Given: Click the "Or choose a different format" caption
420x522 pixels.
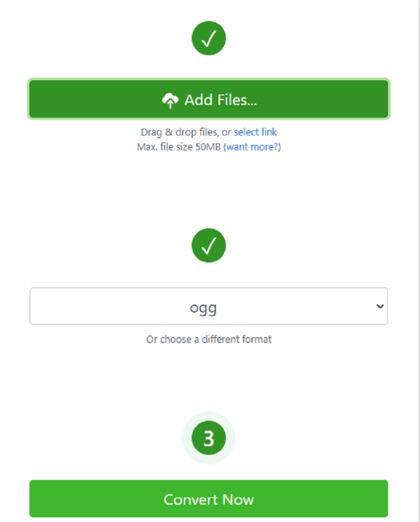Looking at the screenshot, I should tap(208, 339).
